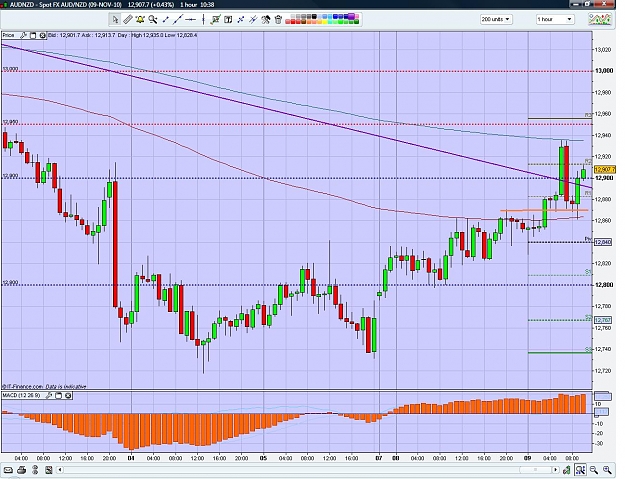Click the zoom in magnifier at bottom right
625x479 pixels.
(x=607, y=470)
